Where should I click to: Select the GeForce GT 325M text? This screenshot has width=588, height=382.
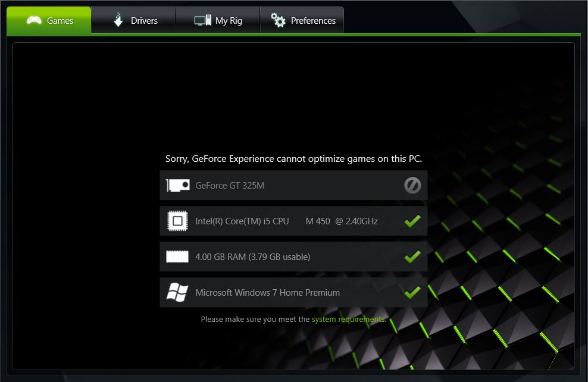tap(230, 185)
